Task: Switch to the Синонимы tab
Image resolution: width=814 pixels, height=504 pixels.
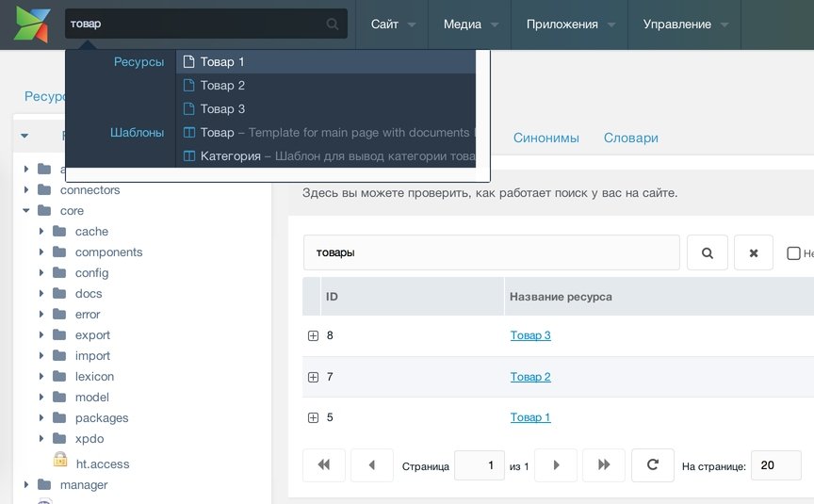Action: (x=546, y=138)
